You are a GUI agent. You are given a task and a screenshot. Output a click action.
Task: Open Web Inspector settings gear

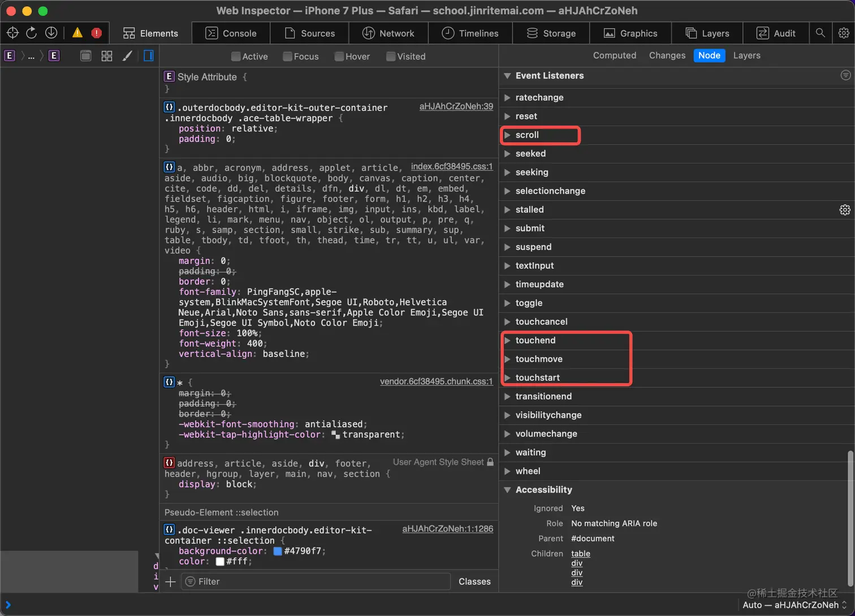pyautogui.click(x=844, y=33)
